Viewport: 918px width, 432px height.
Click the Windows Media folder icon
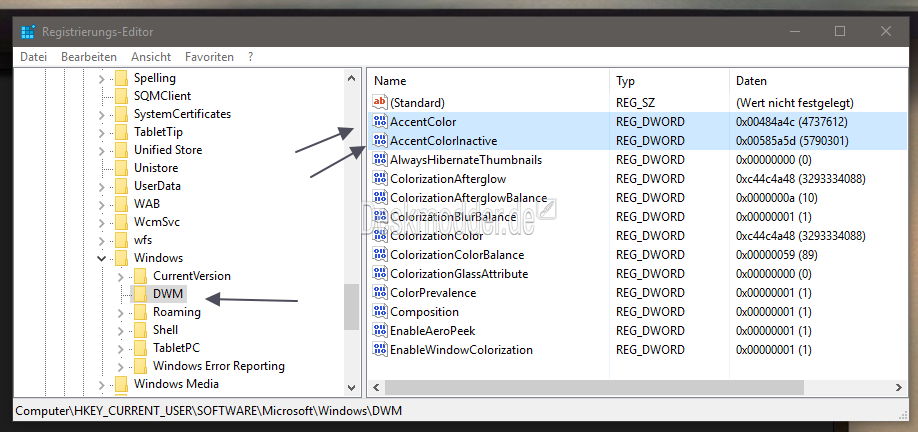click(121, 384)
